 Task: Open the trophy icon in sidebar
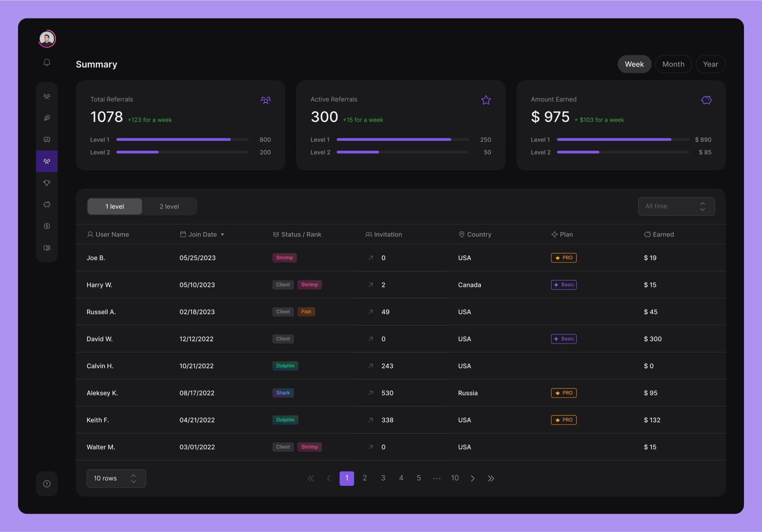point(47,183)
